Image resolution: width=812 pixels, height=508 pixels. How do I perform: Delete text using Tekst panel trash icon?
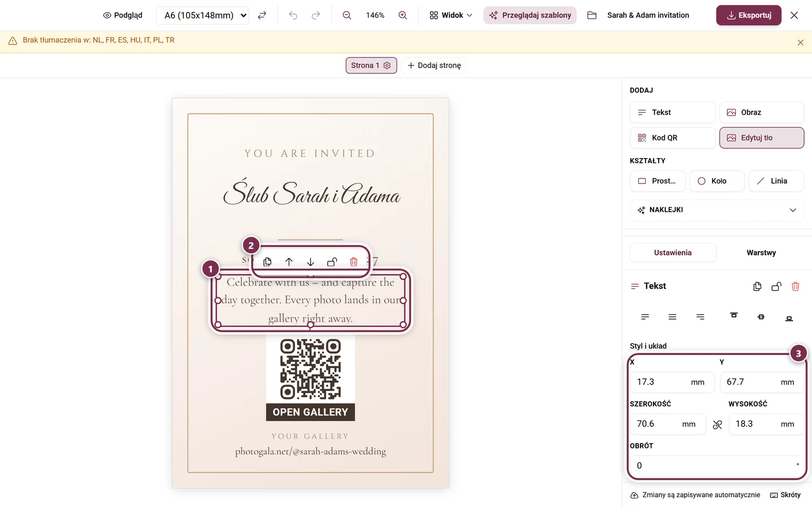pyautogui.click(x=796, y=287)
